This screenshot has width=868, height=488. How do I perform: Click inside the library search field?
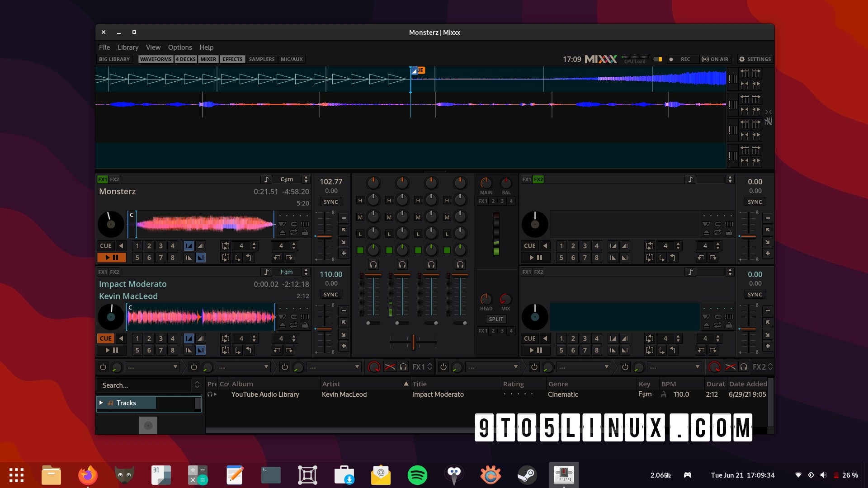pyautogui.click(x=145, y=385)
